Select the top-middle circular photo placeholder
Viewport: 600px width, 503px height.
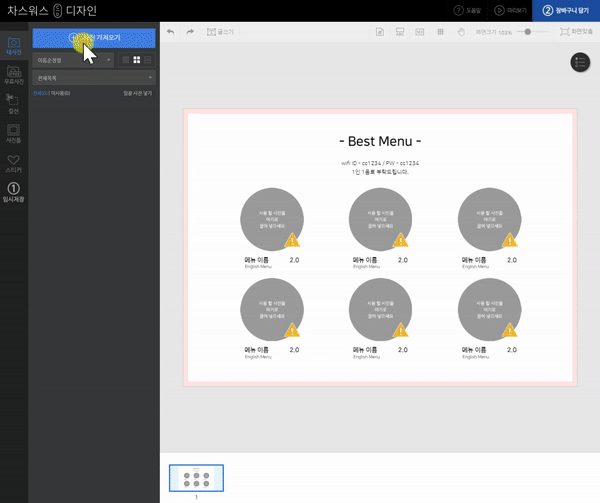click(x=380, y=219)
